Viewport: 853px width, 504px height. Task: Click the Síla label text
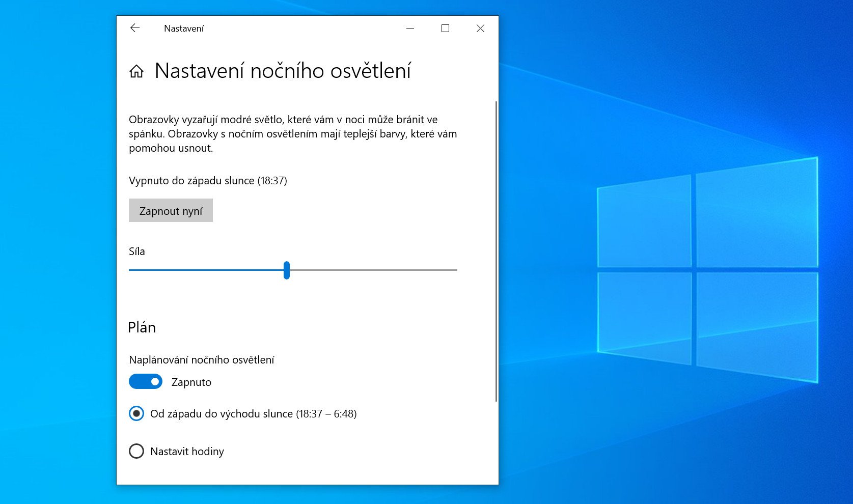[137, 251]
